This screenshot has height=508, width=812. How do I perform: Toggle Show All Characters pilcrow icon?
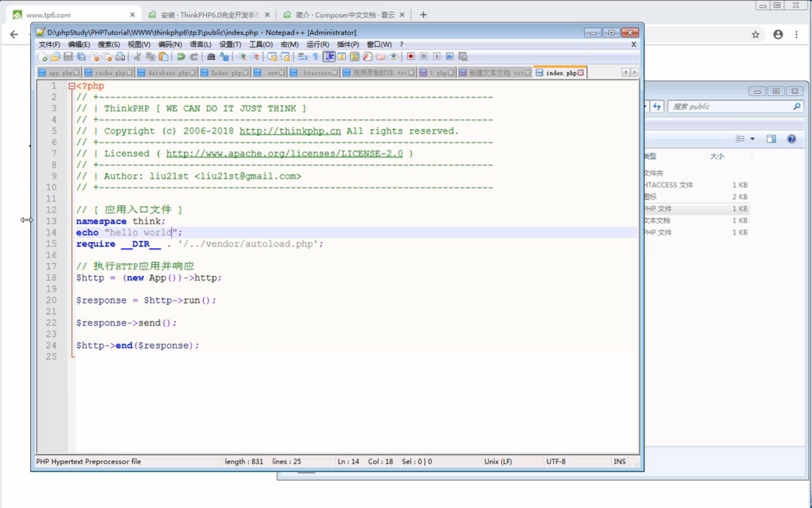315,57
